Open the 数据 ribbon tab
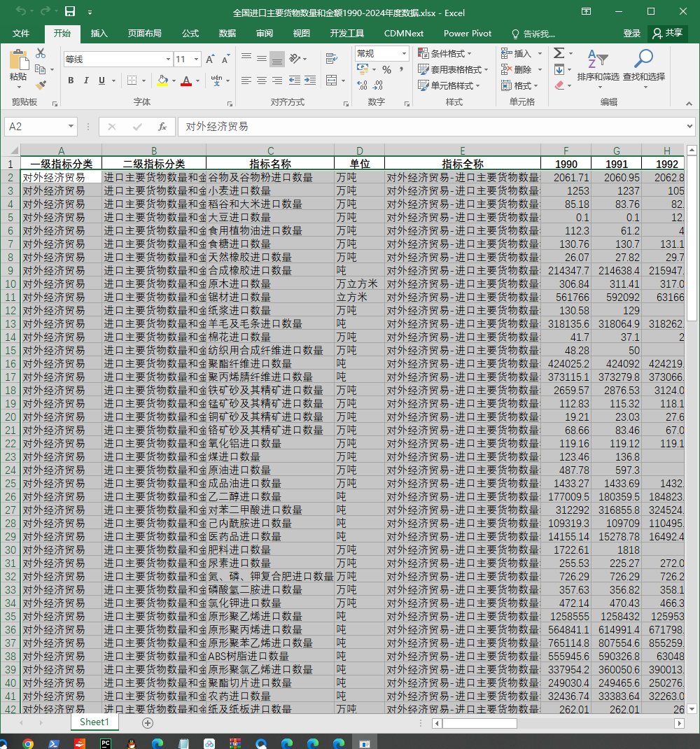This screenshot has width=700, height=749. 227,34
